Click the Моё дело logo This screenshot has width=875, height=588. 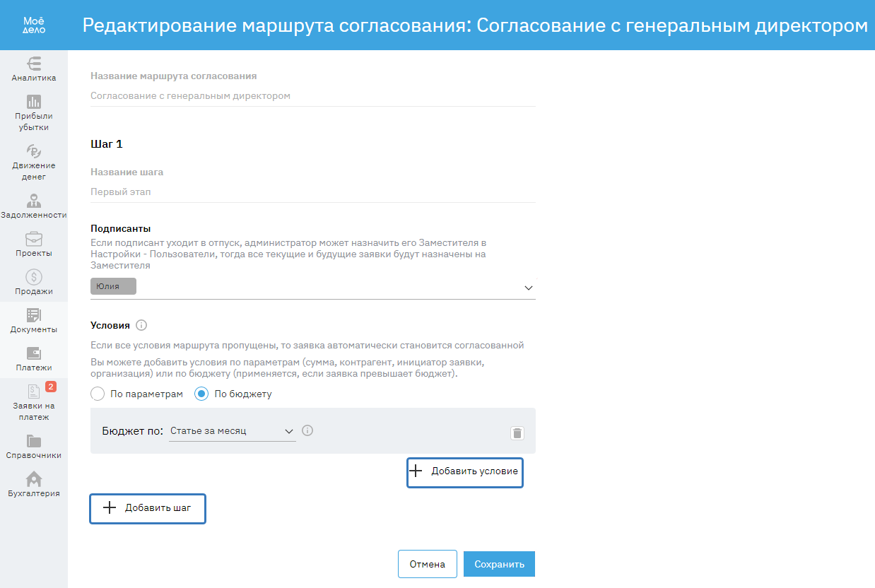coord(34,25)
